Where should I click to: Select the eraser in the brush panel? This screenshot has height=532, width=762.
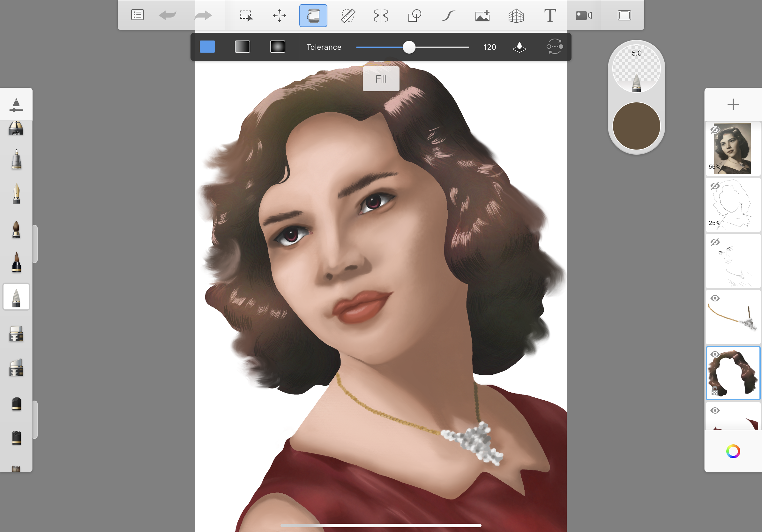coord(16,334)
